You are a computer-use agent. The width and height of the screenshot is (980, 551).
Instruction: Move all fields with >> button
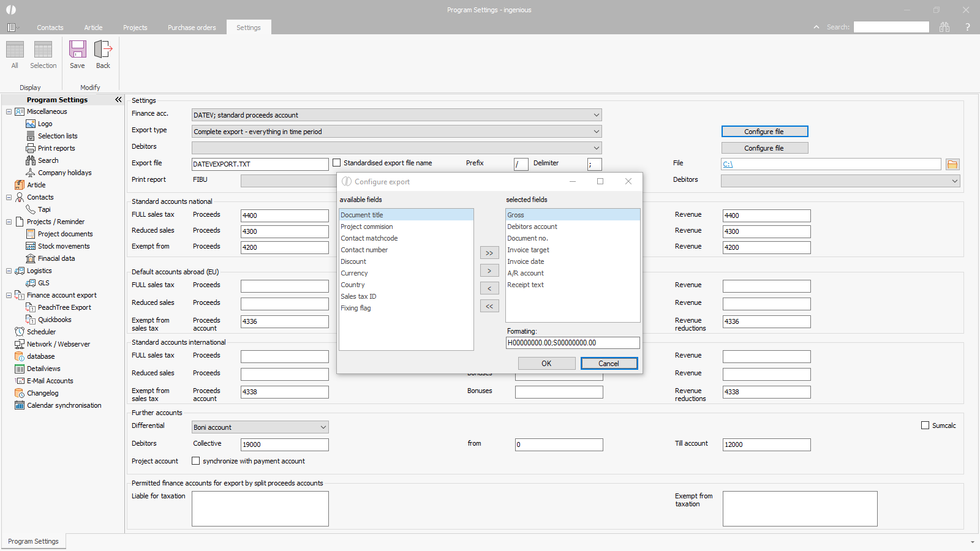(x=489, y=253)
